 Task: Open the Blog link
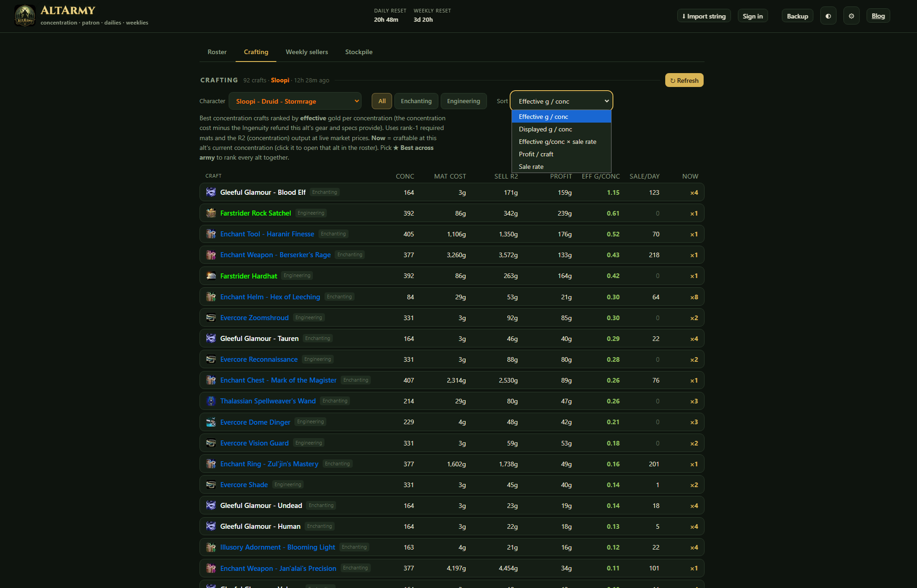878,16
